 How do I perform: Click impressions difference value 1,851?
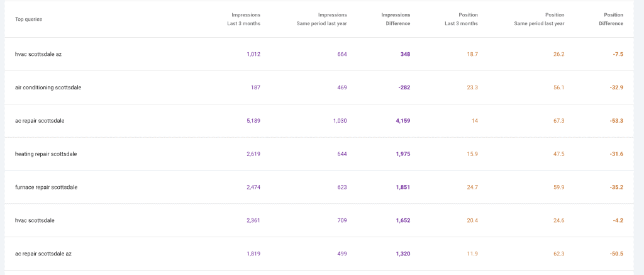coord(403,188)
